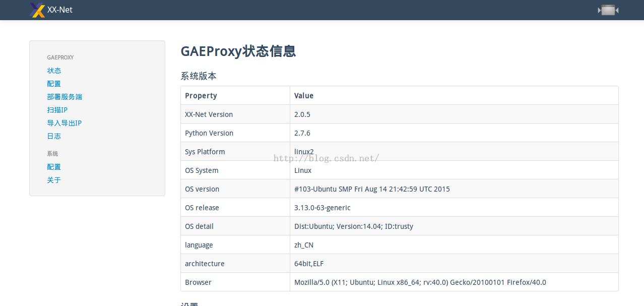Select the #103-Ubuntu SMP value cell
The image size is (644, 306).
(x=454, y=189)
